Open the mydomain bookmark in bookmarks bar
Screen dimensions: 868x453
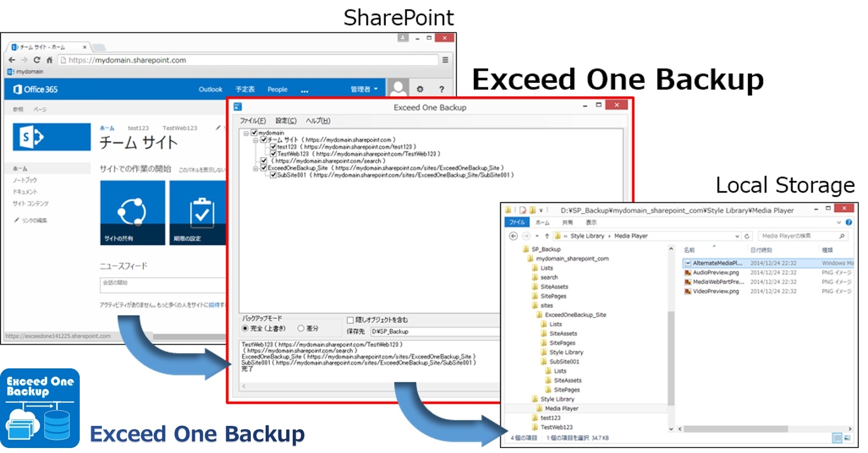pos(25,71)
